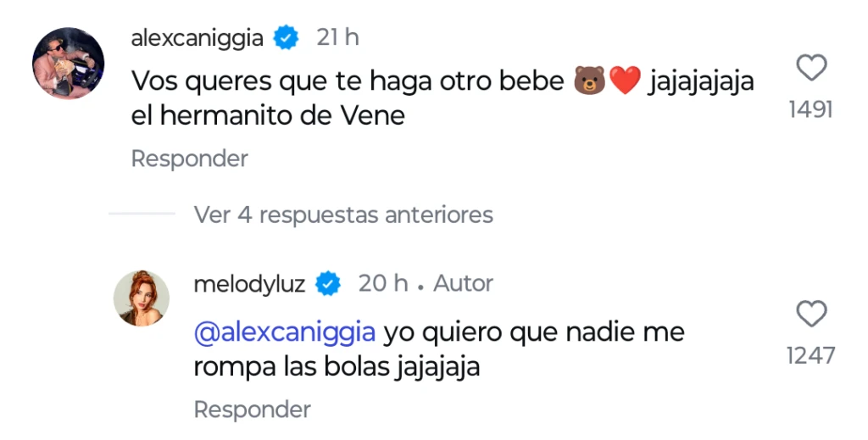
Task: Open alexcaniggia's profile picture
Action: [68, 63]
